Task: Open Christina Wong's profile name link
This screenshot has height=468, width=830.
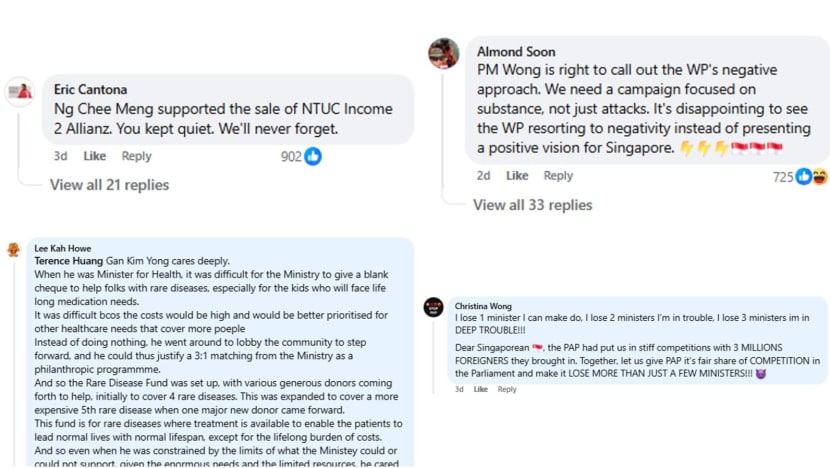Action: (483, 306)
